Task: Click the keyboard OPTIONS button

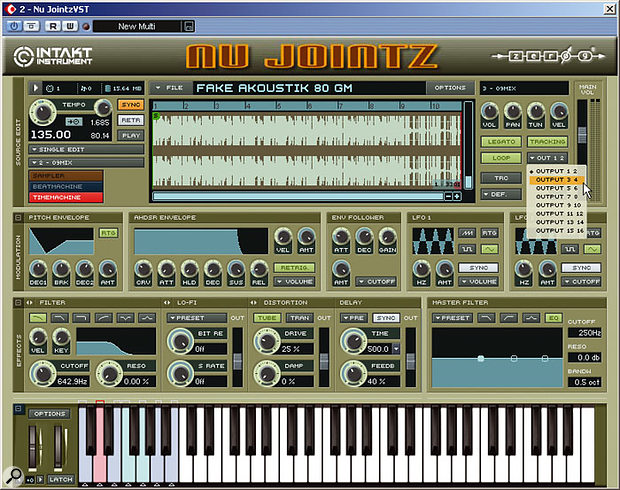Action: click(49, 414)
